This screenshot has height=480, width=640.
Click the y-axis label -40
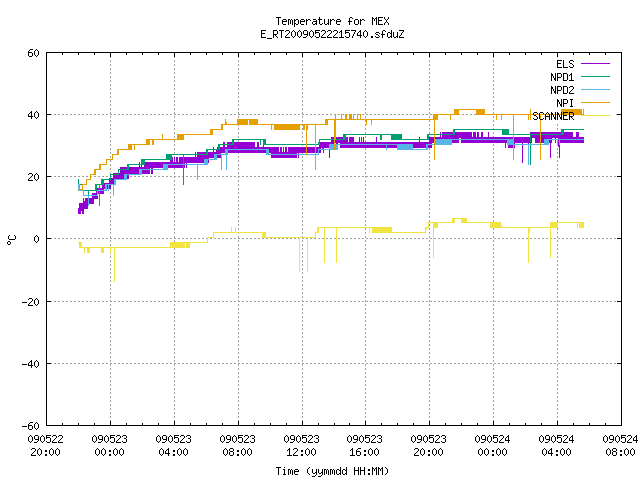[x=31, y=364]
